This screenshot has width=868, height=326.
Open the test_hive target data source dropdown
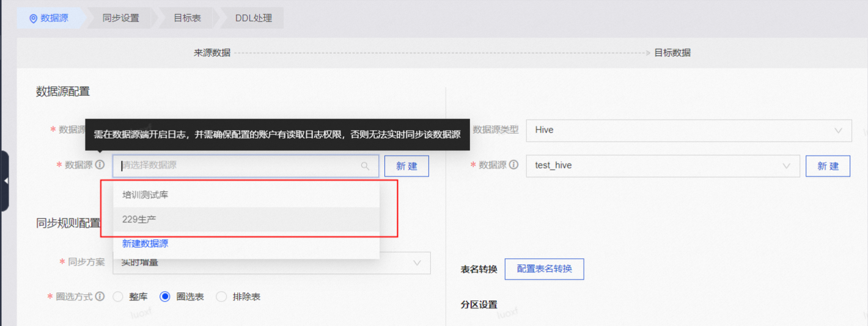pyautogui.click(x=663, y=165)
